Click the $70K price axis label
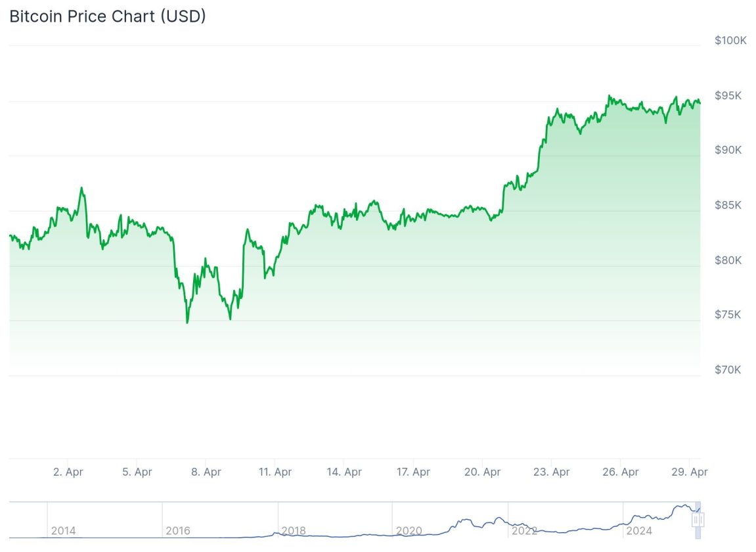Image resolution: width=756 pixels, height=552 pixels. pyautogui.click(x=728, y=370)
